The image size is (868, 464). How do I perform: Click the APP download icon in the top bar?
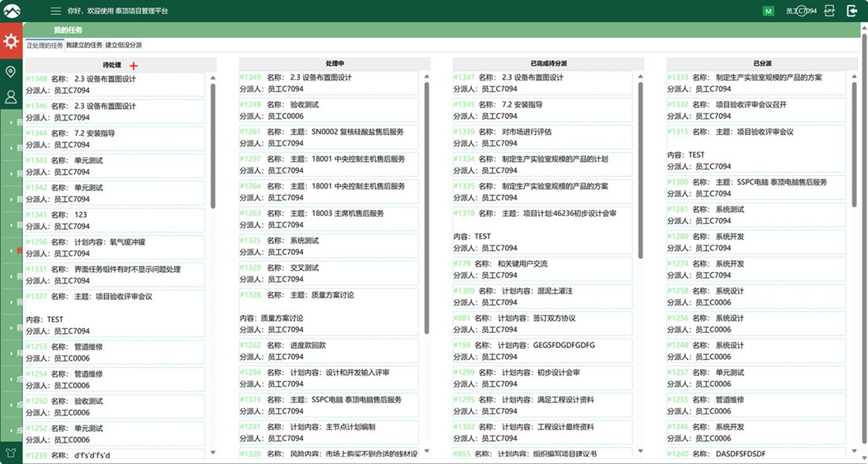830,10
